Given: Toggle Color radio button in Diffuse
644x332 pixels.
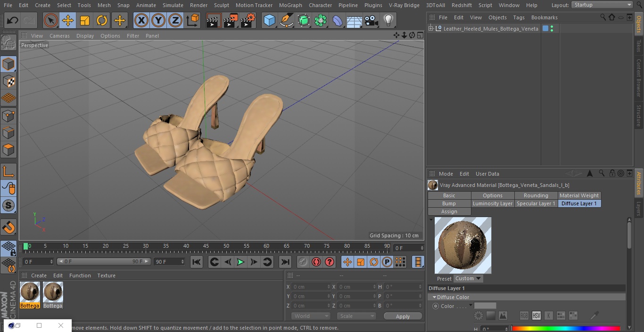Looking at the screenshot, I should pyautogui.click(x=436, y=306).
